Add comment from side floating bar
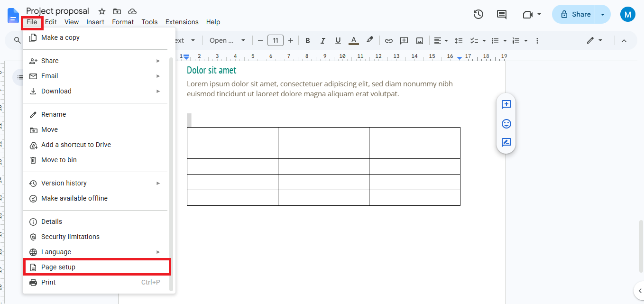 [506, 105]
